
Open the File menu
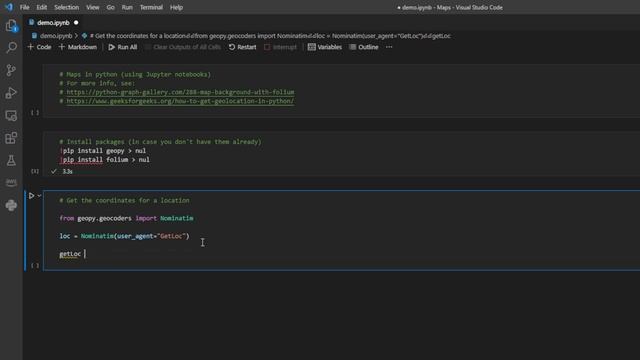pos(24,7)
